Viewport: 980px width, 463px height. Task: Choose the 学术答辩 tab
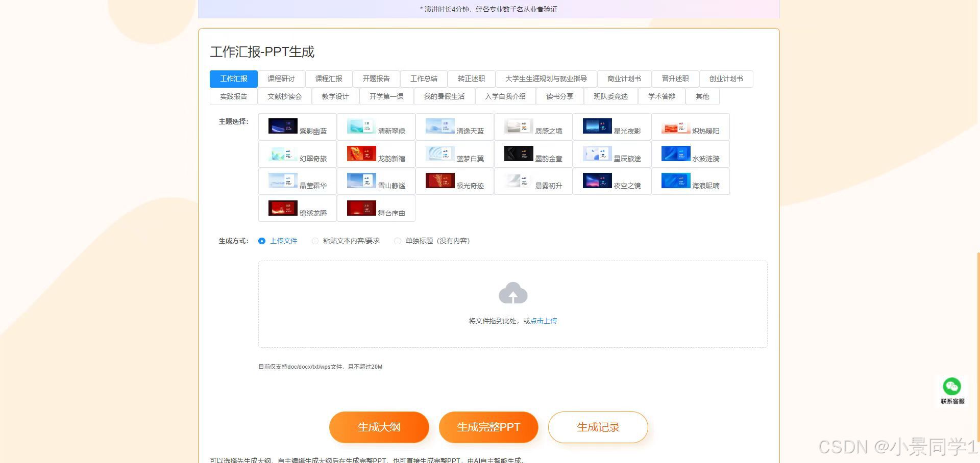[661, 96]
